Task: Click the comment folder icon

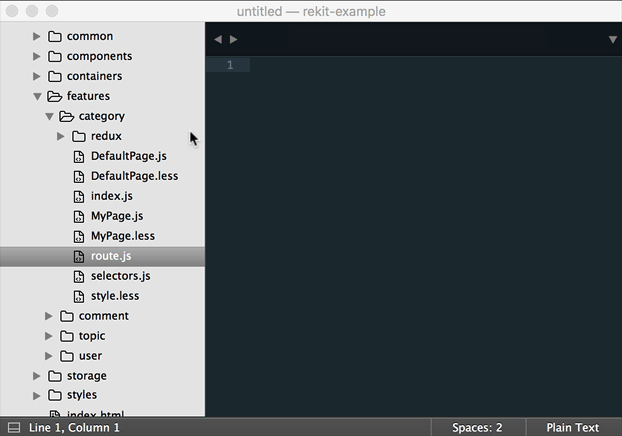Action: [x=67, y=316]
